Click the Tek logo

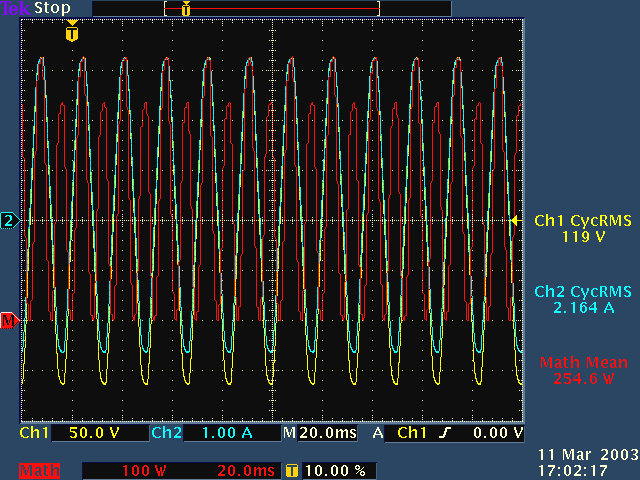pyautogui.click(x=16, y=8)
